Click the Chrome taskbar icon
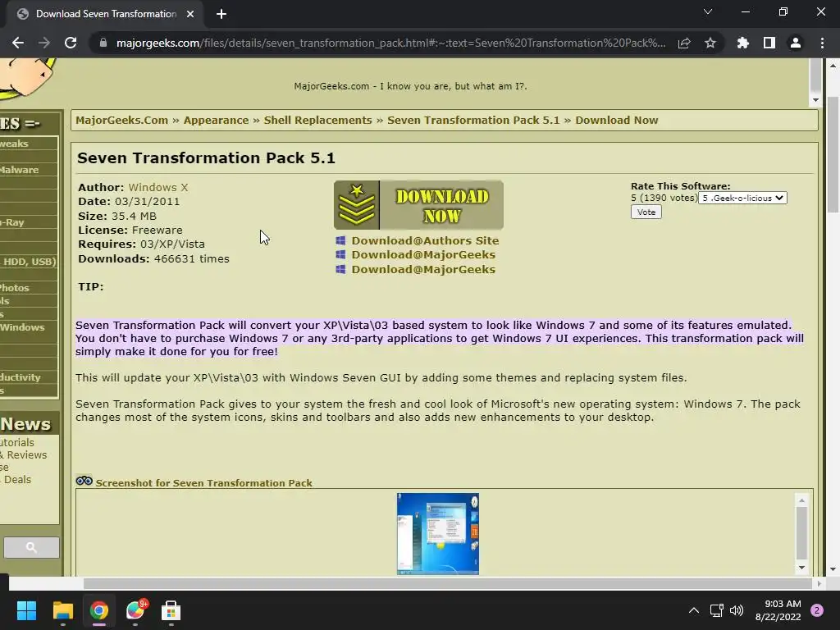Image resolution: width=840 pixels, height=630 pixels. 99,610
